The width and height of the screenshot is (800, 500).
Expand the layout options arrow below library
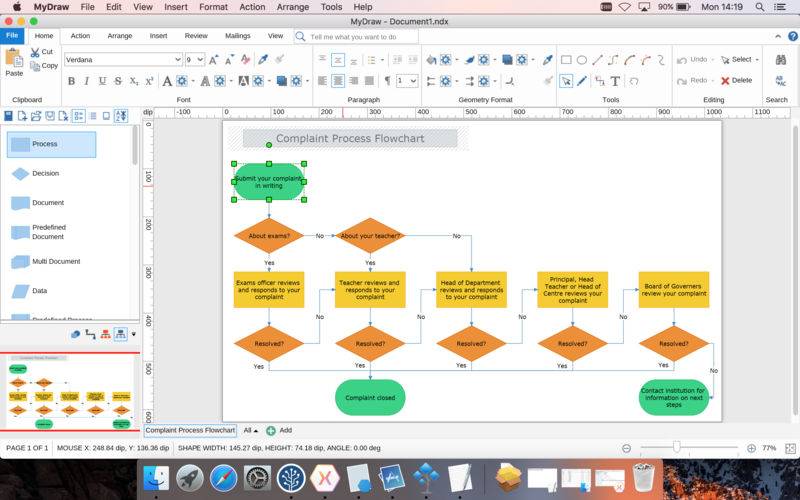[134, 335]
